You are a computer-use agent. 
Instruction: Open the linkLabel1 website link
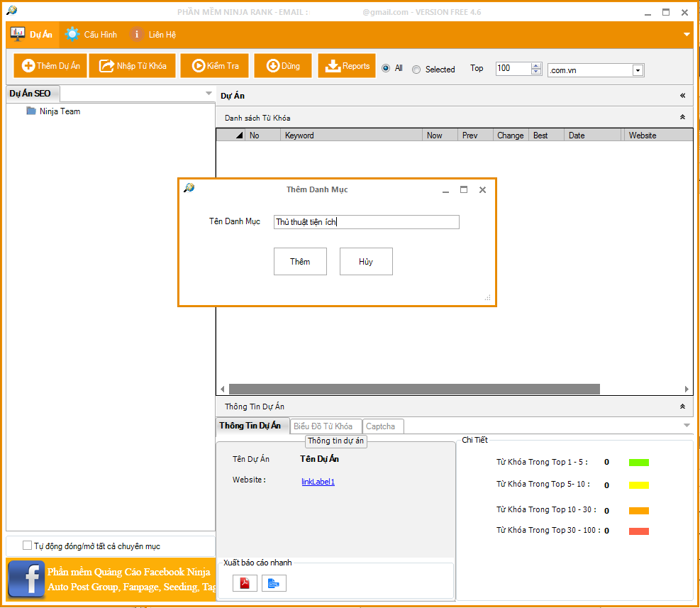pos(318,482)
